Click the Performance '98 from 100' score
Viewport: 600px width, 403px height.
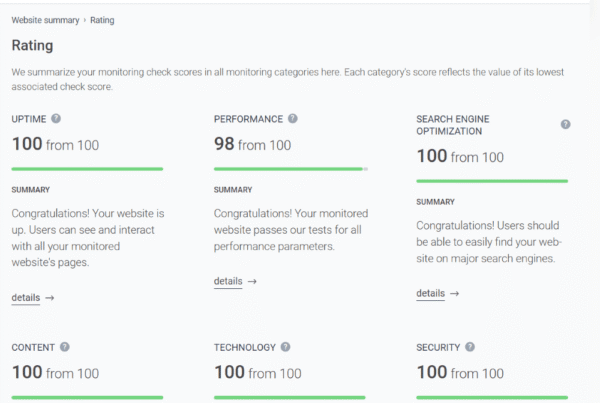point(253,144)
